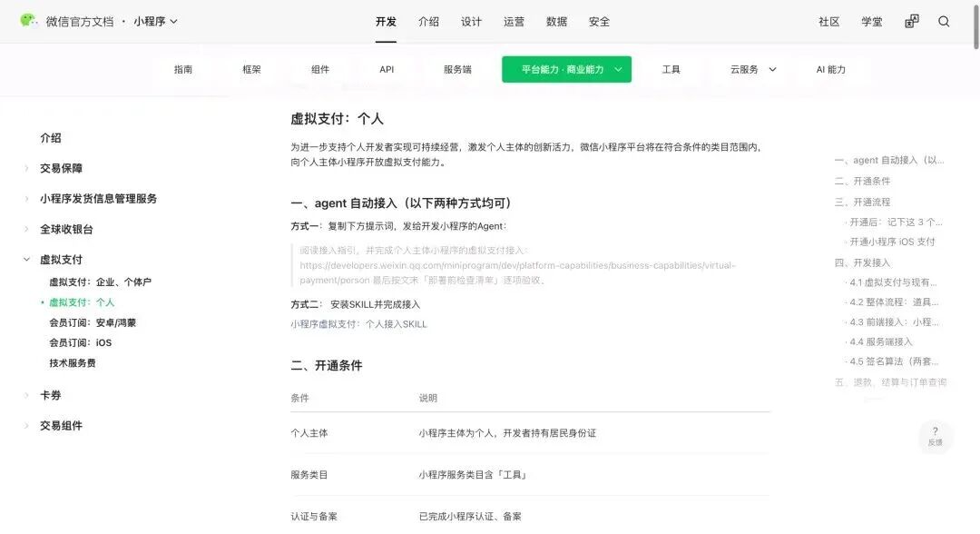This screenshot has height=534, width=980.
Task: Jump to 开通后：记下这 3 个 outline item
Action: point(896,222)
